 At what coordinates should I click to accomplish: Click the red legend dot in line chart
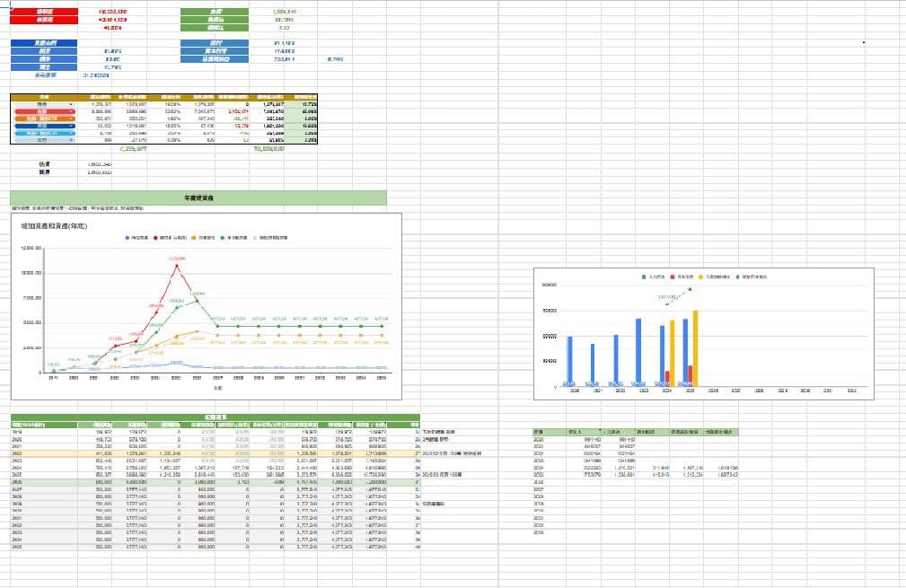pos(156,237)
